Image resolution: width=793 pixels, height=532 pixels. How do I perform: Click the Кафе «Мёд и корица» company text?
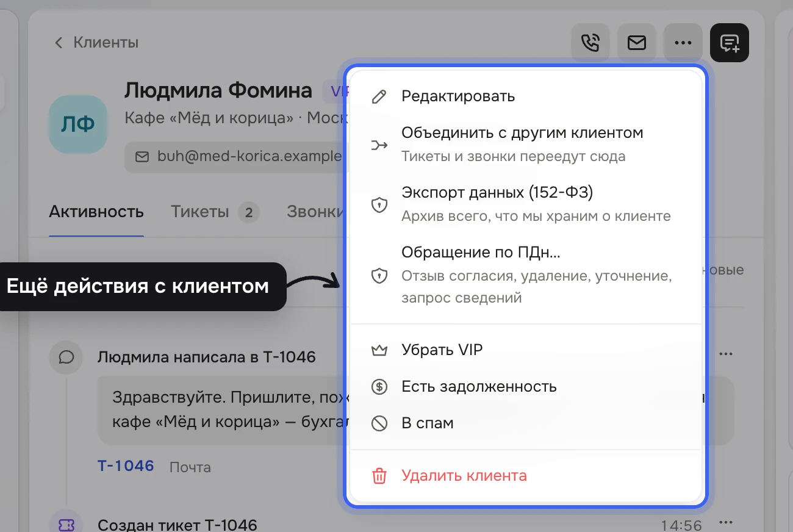[209, 118]
